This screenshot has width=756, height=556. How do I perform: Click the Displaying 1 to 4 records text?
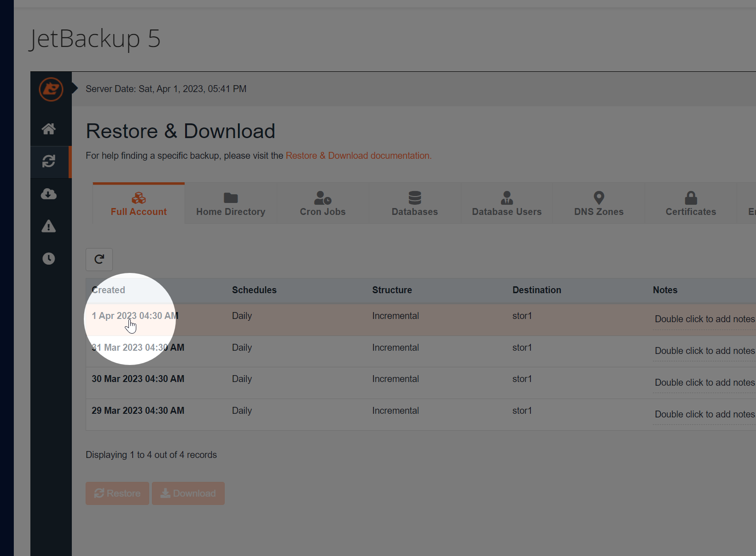click(151, 455)
